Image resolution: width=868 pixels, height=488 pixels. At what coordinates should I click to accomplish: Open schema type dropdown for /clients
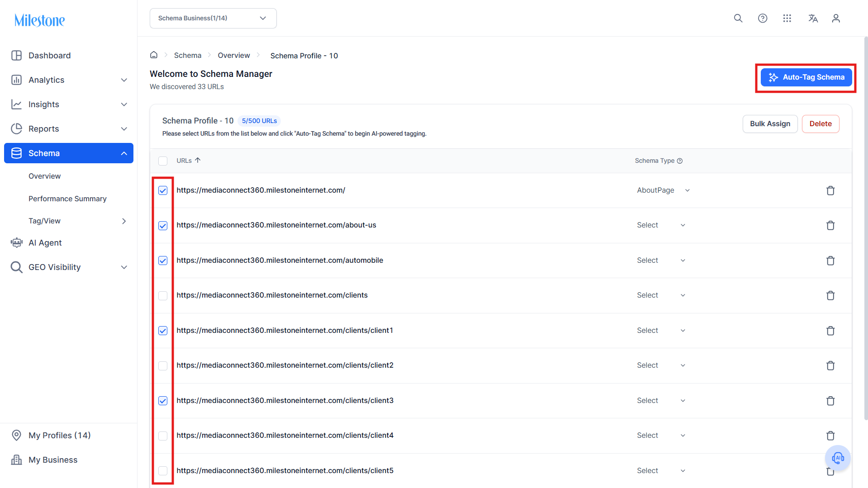[x=661, y=295]
